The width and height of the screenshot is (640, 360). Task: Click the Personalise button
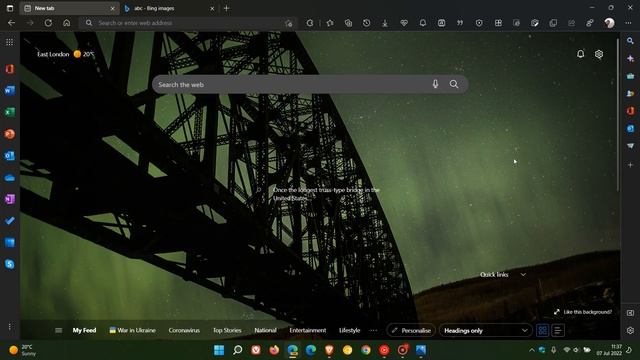point(411,330)
